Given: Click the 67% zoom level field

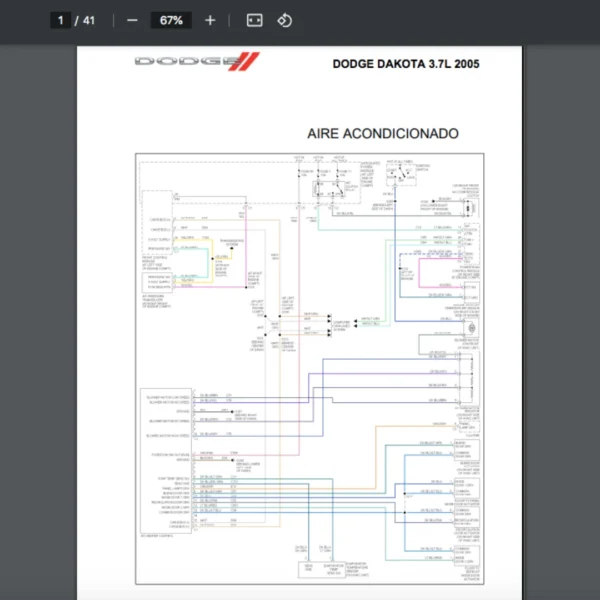Looking at the screenshot, I should [x=171, y=20].
